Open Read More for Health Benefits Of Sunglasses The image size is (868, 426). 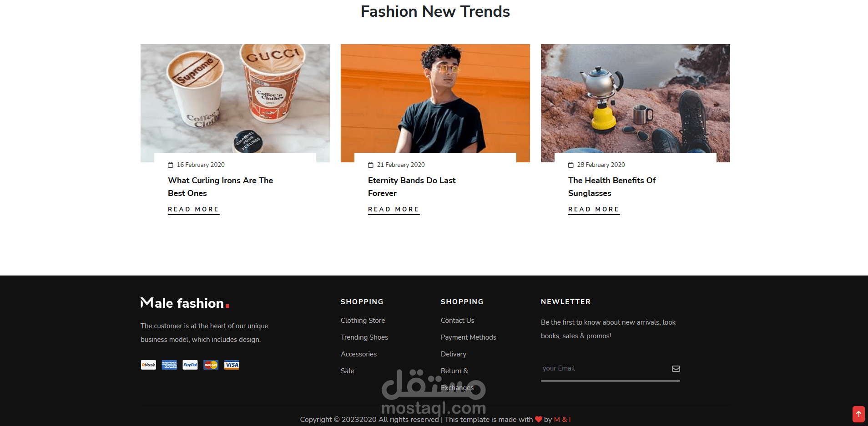[x=594, y=210]
